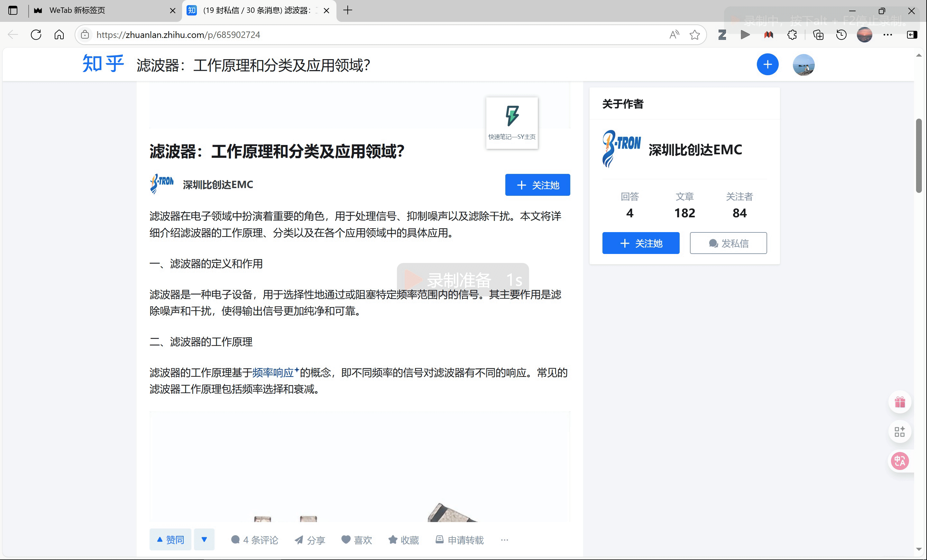927x560 pixels.
Task: Open the extensions puzzle icon
Action: [792, 35]
